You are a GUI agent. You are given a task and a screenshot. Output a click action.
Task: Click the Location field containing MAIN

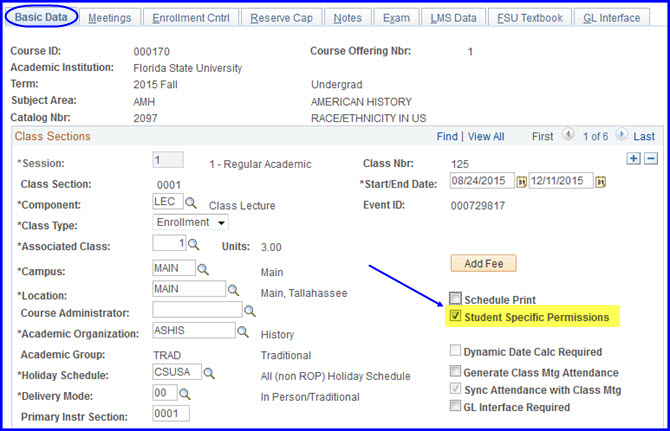tap(189, 289)
